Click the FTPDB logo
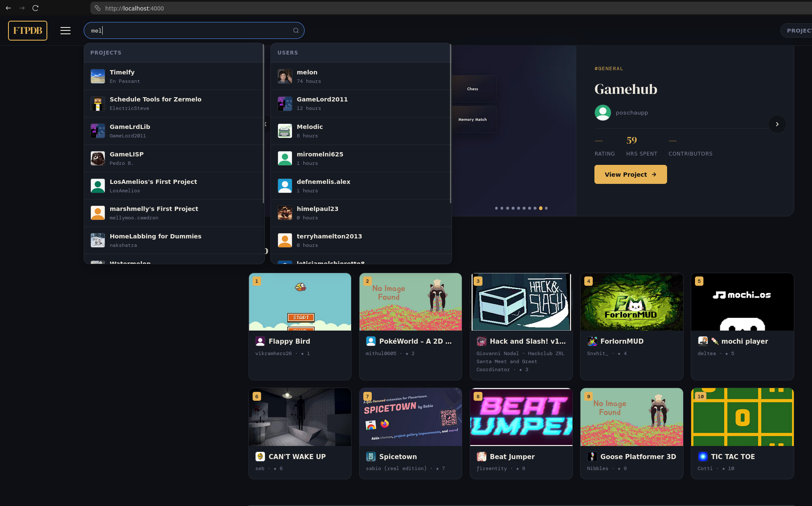The width and height of the screenshot is (812, 506). click(x=27, y=30)
